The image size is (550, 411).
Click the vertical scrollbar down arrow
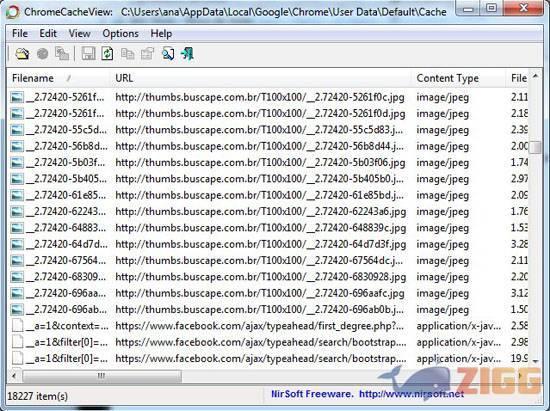(x=535, y=361)
